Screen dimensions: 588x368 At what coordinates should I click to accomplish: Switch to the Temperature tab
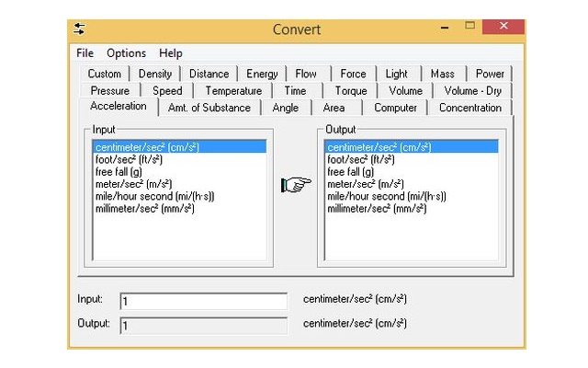[233, 90]
